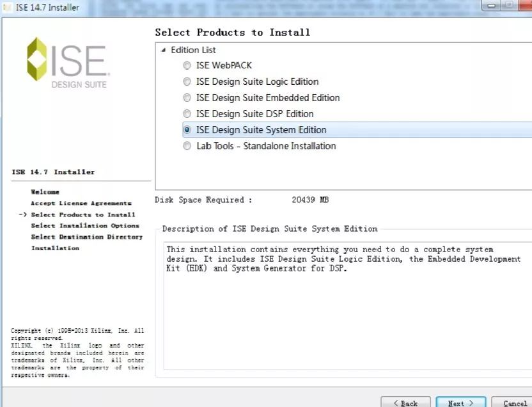The image size is (532, 407).
Task: Cancel the ISE installation
Action: click(x=512, y=403)
